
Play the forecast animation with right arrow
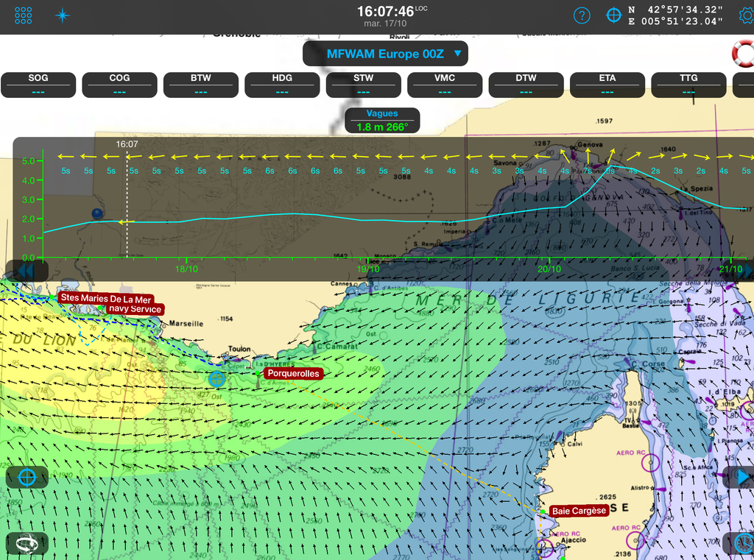742,478
